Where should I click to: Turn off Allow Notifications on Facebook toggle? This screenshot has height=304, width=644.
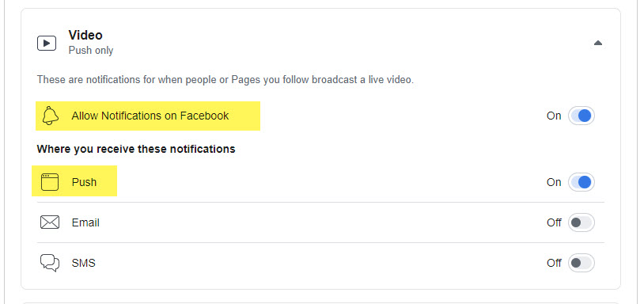coord(581,116)
